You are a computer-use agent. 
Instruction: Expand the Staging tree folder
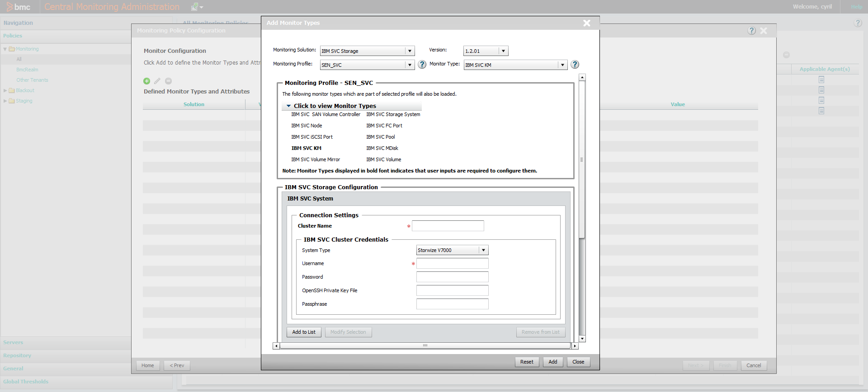pyautogui.click(x=5, y=101)
